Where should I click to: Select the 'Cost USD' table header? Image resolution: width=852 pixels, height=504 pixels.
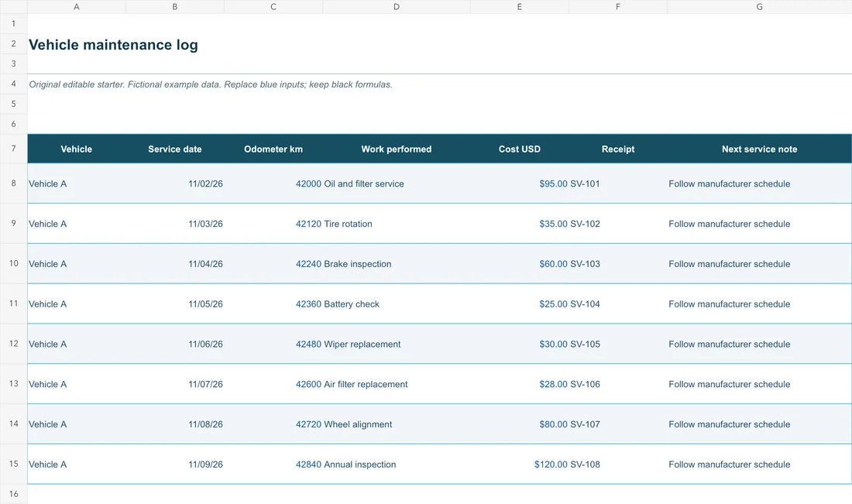pyautogui.click(x=520, y=149)
